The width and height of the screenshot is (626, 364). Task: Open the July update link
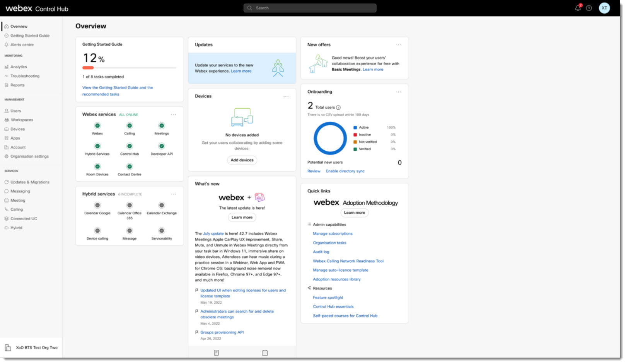[213, 234]
